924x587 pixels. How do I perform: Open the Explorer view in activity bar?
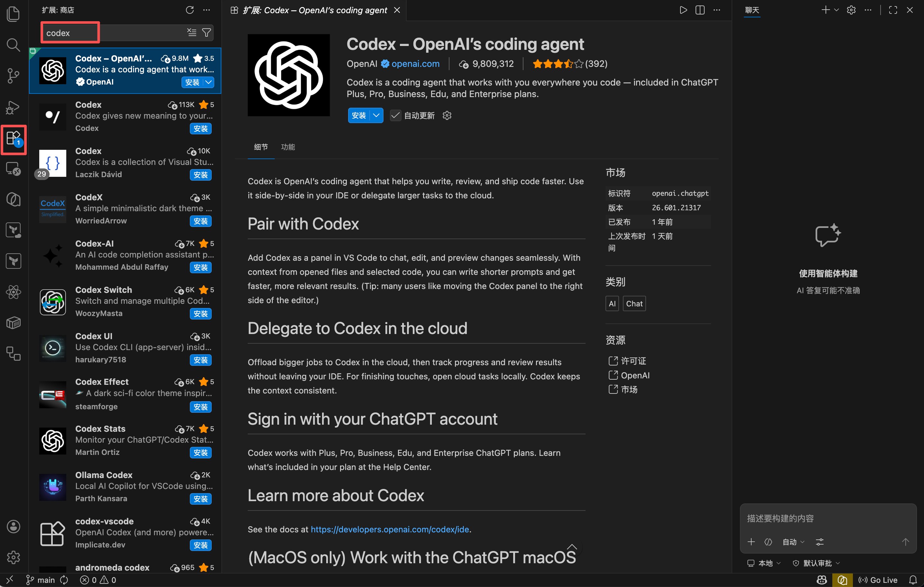[14, 14]
